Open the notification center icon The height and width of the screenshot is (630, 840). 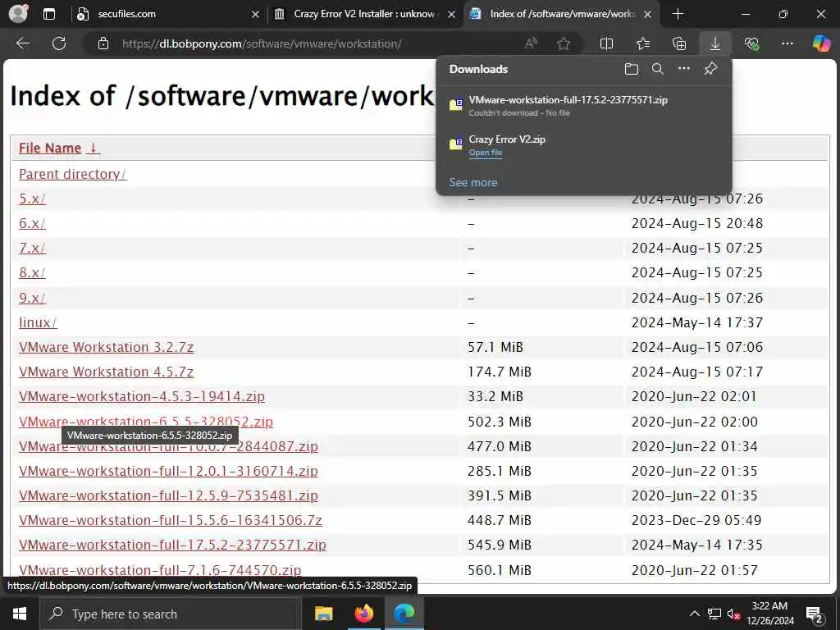[815, 614]
